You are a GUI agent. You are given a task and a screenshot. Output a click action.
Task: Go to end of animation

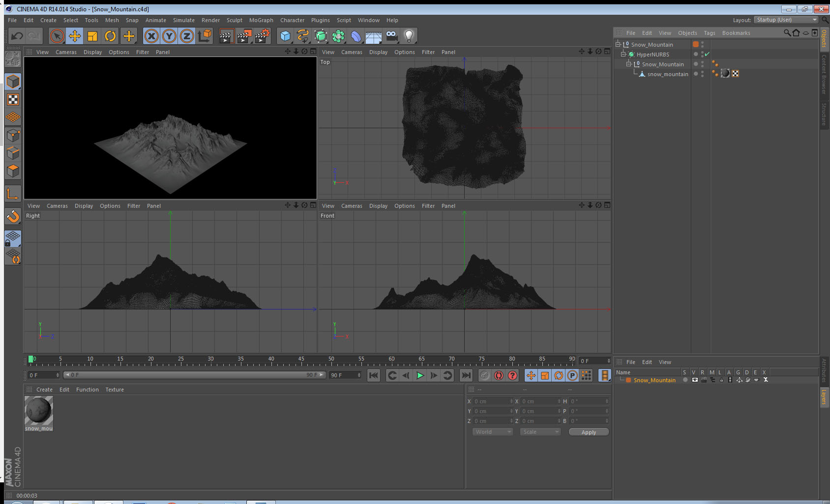[466, 375]
